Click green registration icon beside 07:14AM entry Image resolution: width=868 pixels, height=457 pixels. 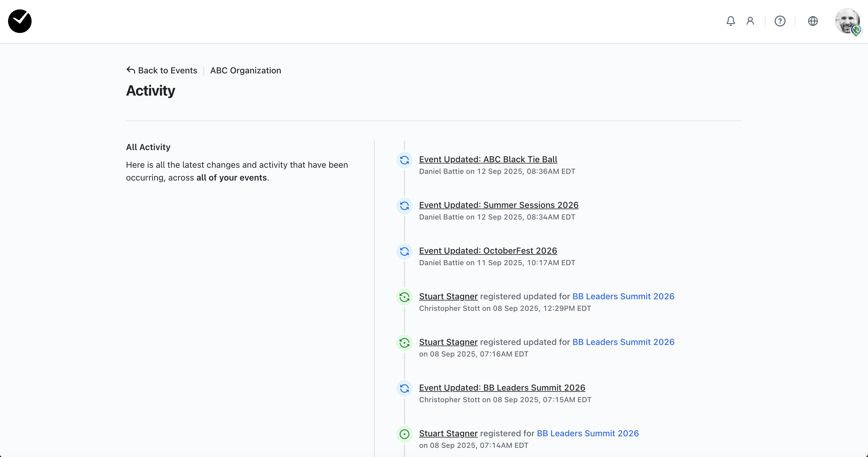(404, 434)
